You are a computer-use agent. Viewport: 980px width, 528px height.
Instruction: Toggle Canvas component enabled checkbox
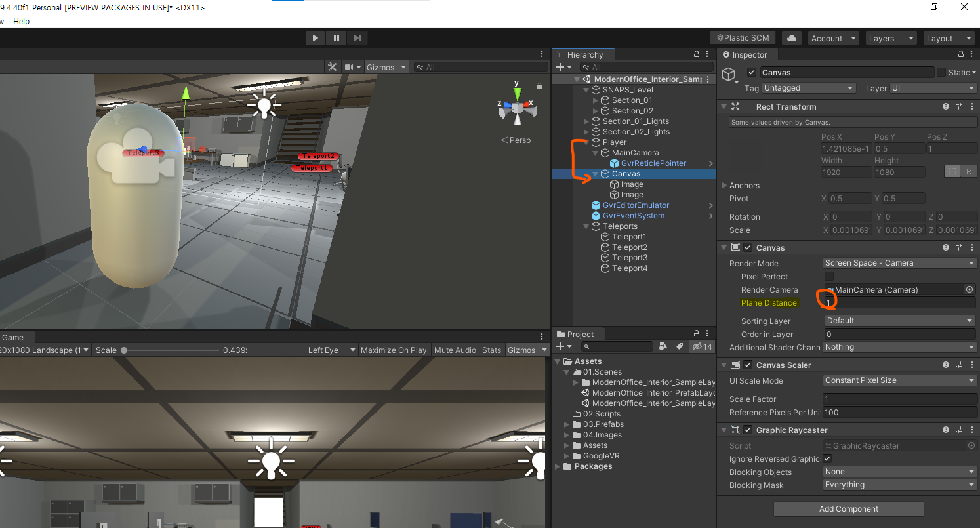(x=748, y=247)
